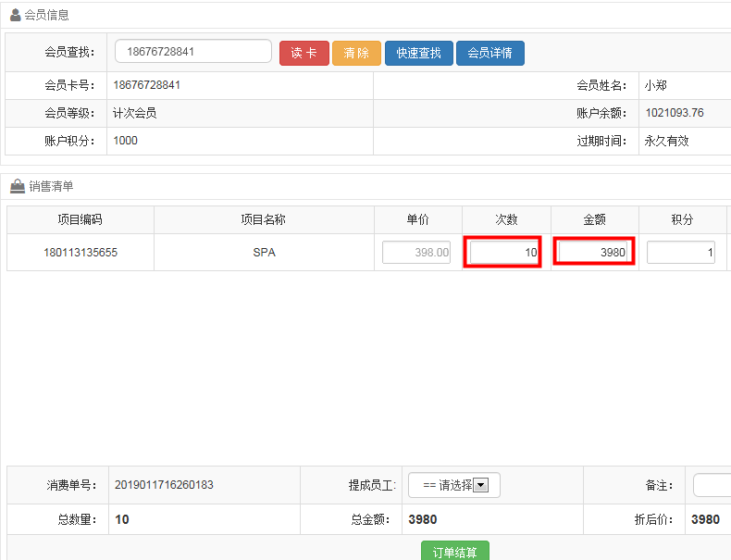Click the 项目名称 column header
731x560 pixels.
point(264,219)
